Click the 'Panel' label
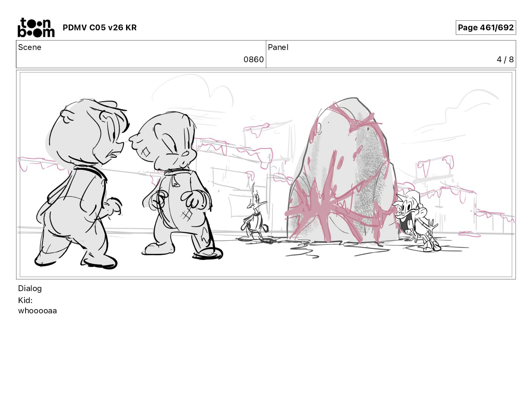This screenshot has height=411, width=532. (x=278, y=47)
